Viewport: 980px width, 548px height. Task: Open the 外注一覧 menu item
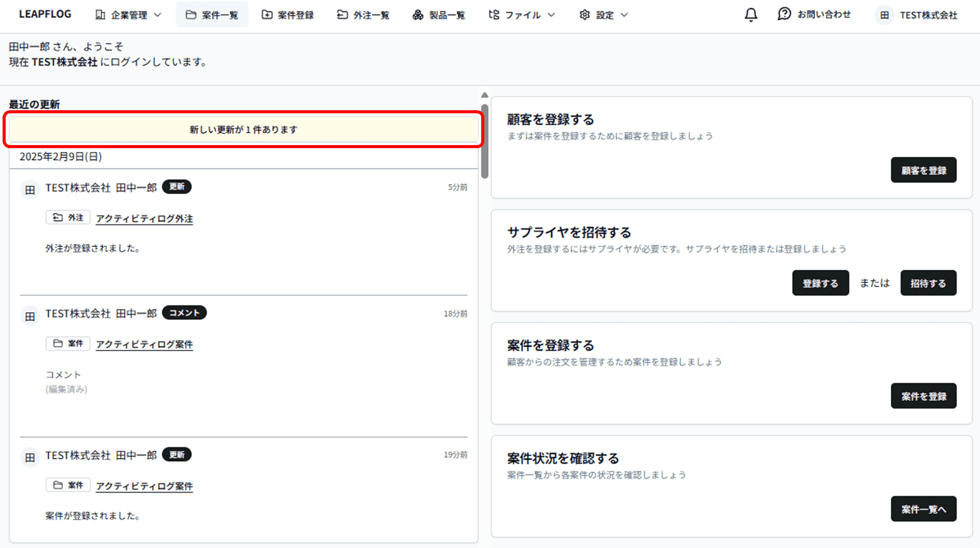click(x=363, y=15)
